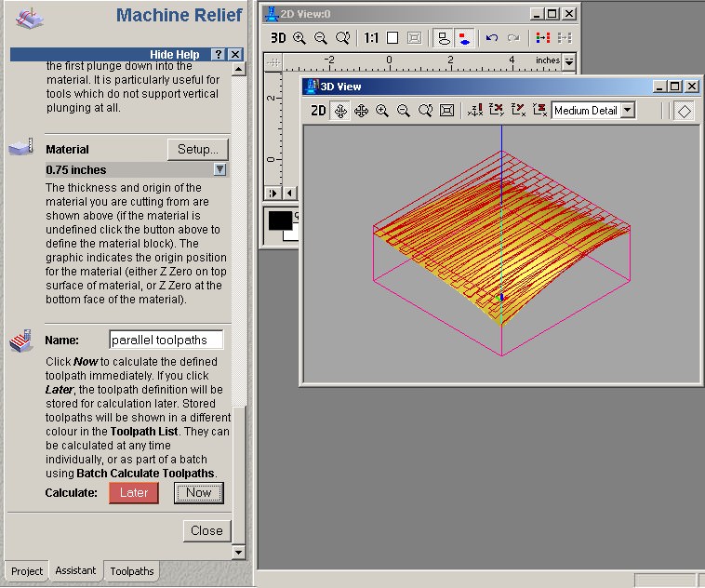Click the assistant panel scroll down arrow
Screen dimensions: 705x588
coord(238,552)
